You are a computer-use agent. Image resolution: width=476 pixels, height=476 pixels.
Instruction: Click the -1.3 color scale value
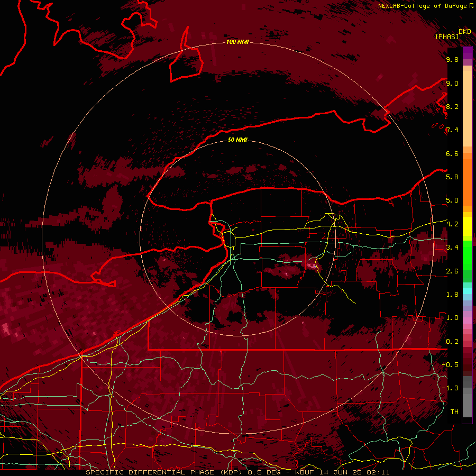tap(450, 388)
